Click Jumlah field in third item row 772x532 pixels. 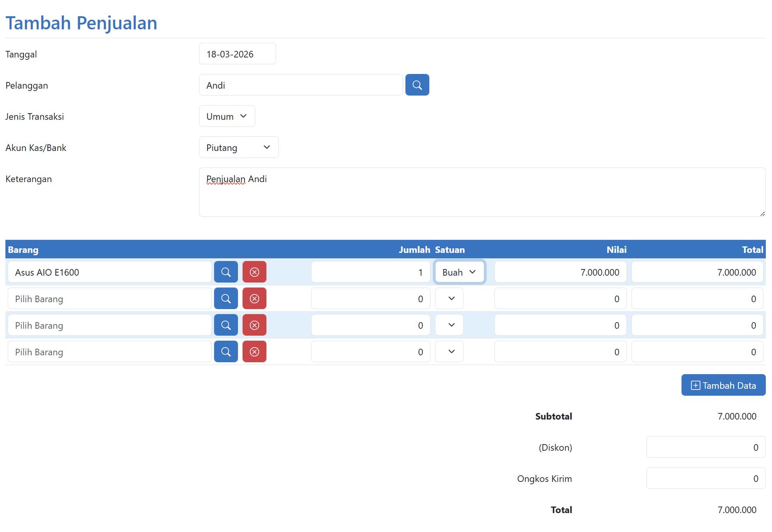pyautogui.click(x=371, y=325)
